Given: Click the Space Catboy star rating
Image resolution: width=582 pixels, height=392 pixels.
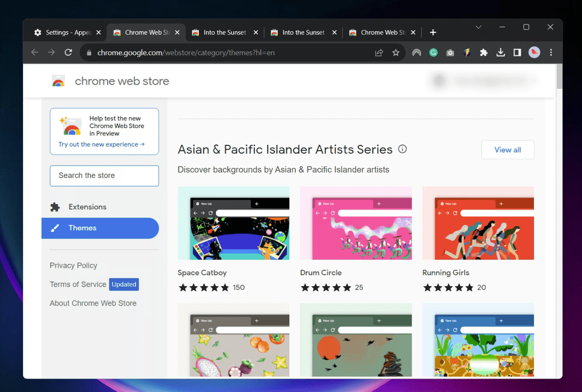Looking at the screenshot, I should (204, 287).
